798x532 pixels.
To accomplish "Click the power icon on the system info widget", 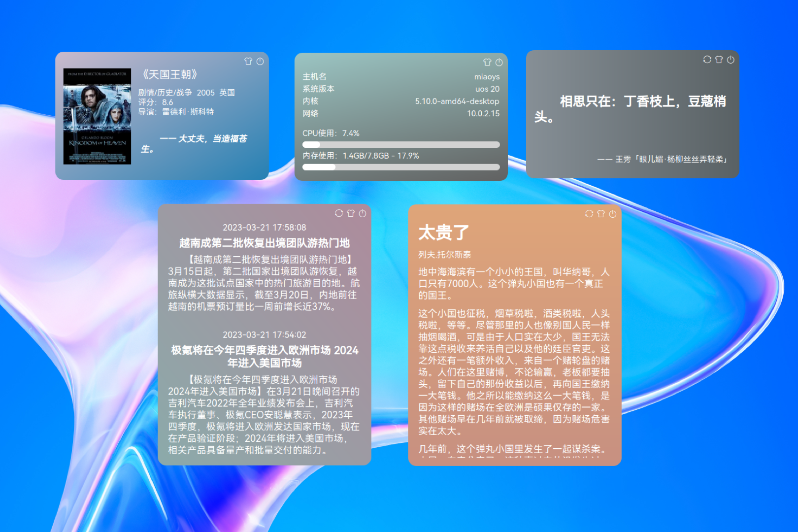I will pos(499,62).
